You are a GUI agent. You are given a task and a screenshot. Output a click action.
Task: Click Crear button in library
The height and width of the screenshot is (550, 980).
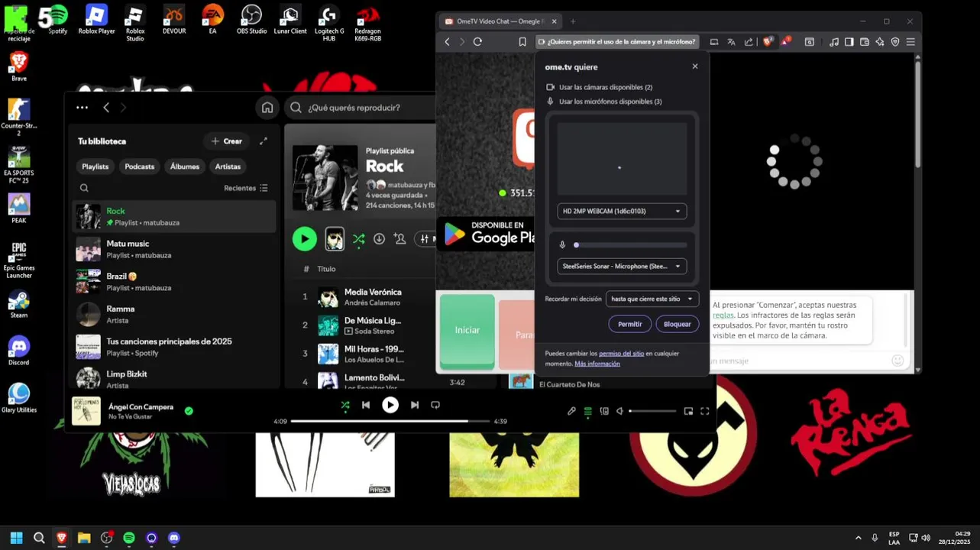[x=227, y=141]
